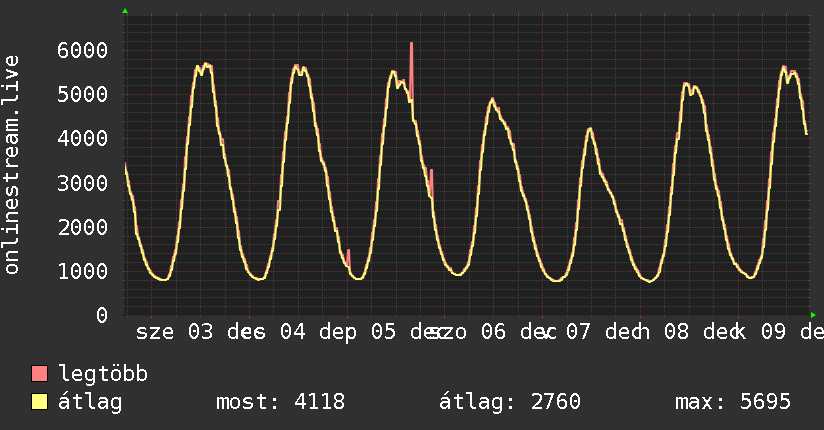This screenshot has height=430, width=824.
Task: Click the y-axis label 2000
Action: coord(83,227)
